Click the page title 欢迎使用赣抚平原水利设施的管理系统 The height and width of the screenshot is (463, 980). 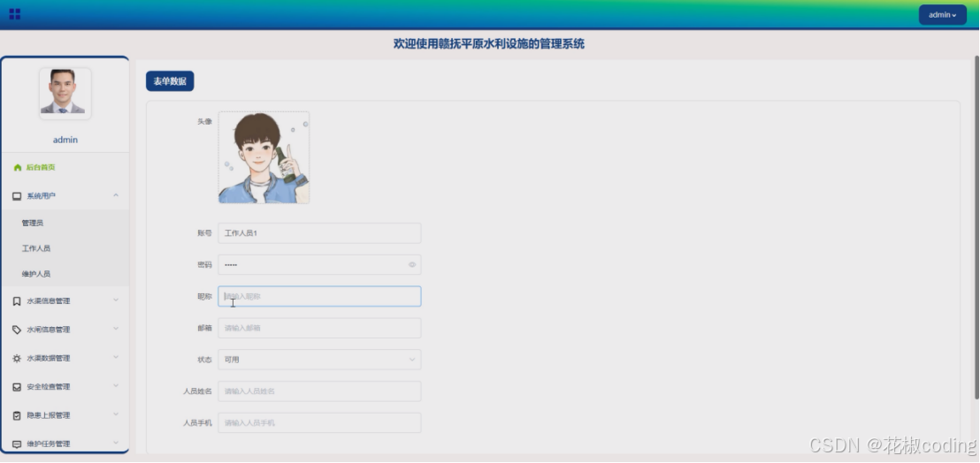point(489,44)
